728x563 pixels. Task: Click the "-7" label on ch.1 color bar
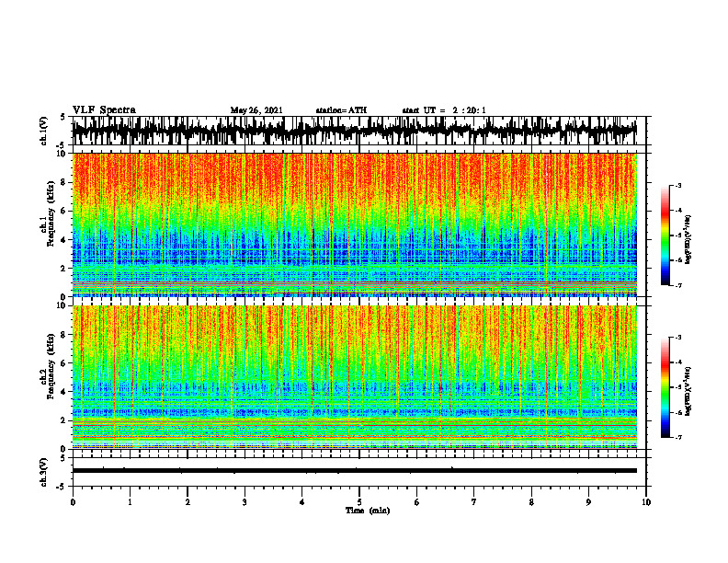[x=677, y=285]
